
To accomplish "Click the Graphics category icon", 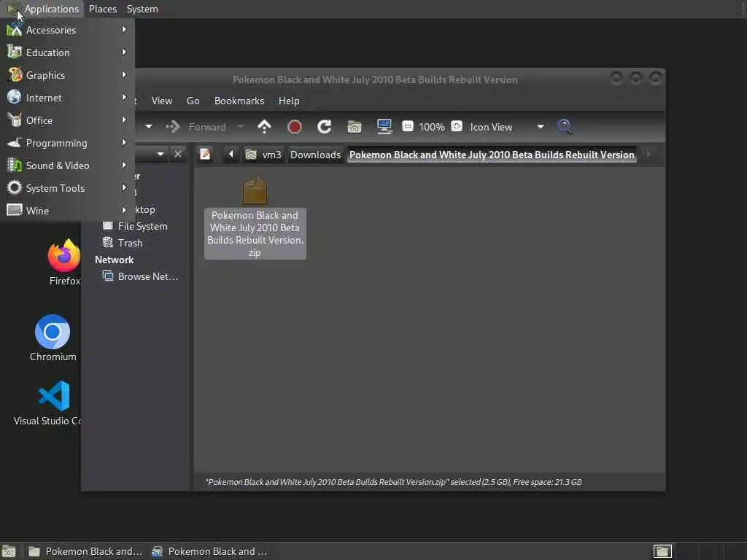I will (x=15, y=75).
